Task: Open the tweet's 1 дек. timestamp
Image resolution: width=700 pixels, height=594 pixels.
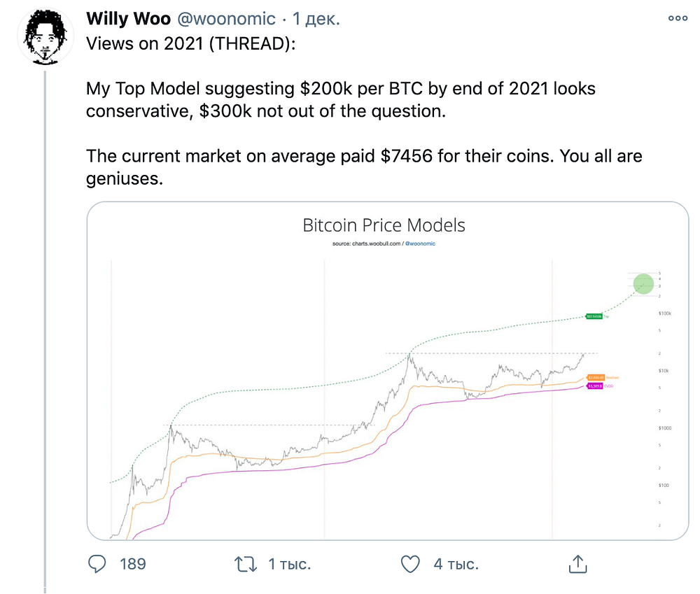Action: 316,19
